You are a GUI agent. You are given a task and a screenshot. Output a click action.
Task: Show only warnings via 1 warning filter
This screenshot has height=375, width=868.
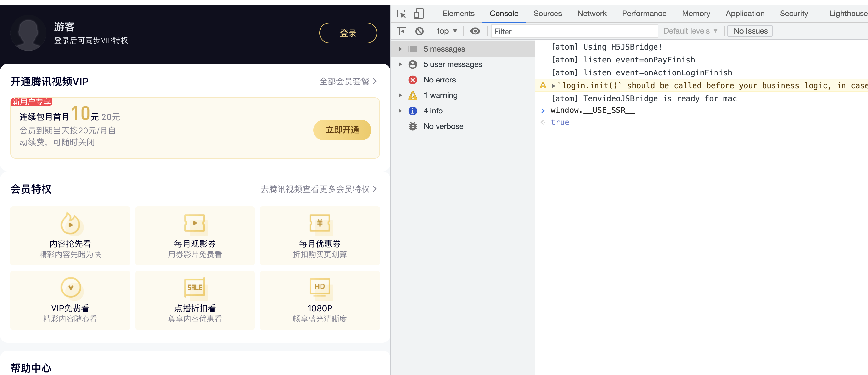(x=441, y=95)
